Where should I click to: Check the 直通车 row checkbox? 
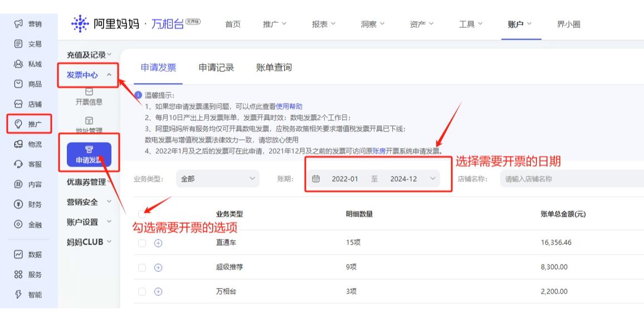(142, 243)
